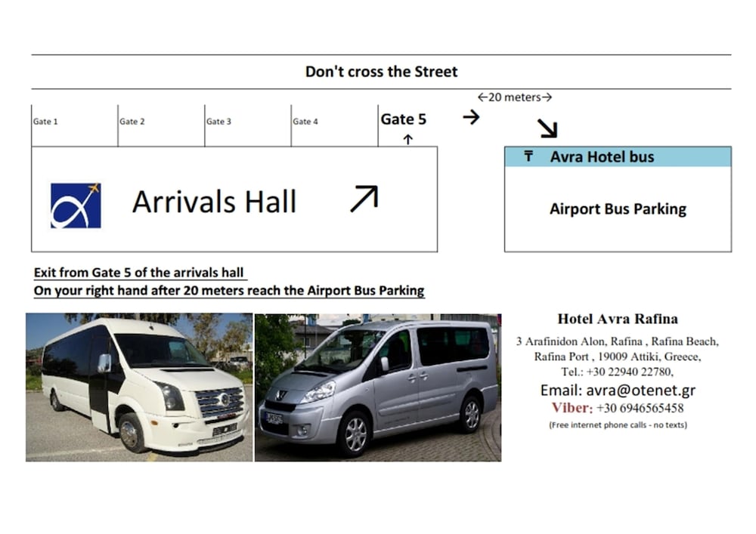Click the '3 Arafinidon Alon, Rafina' address line
Screen dimensions: 756x534
(x=618, y=341)
